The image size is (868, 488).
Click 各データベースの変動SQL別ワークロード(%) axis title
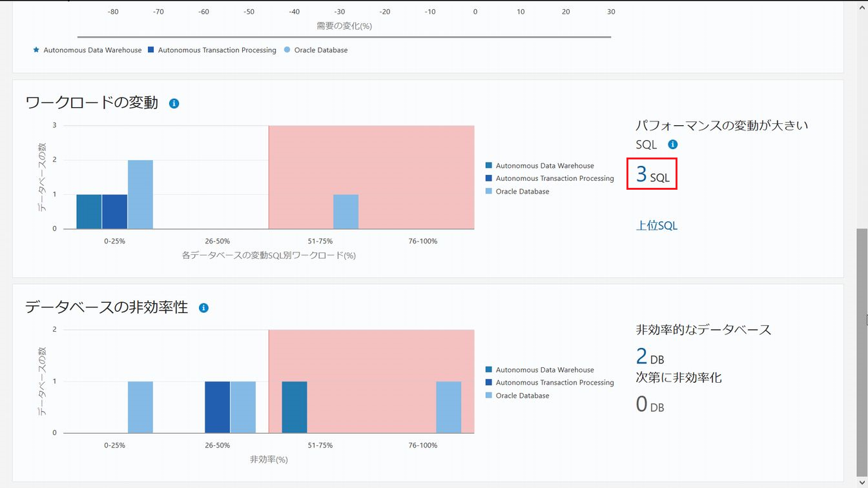(269, 256)
